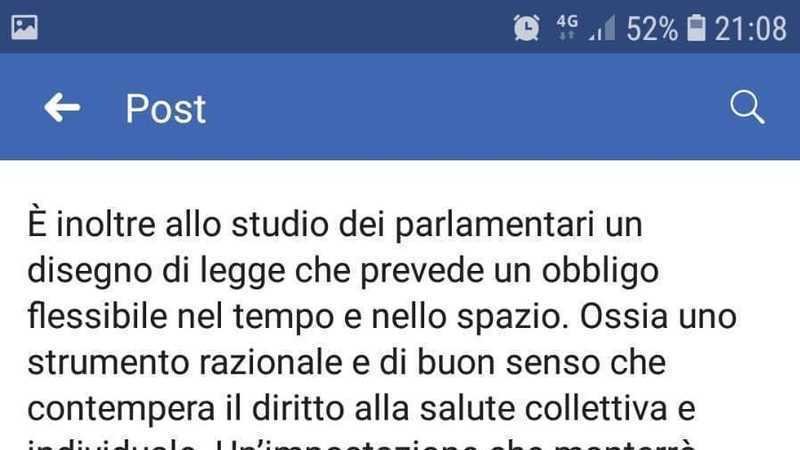Image resolution: width=800 pixels, height=450 pixels.
Task: Tap the battery icon in status bar
Action: pos(696,28)
